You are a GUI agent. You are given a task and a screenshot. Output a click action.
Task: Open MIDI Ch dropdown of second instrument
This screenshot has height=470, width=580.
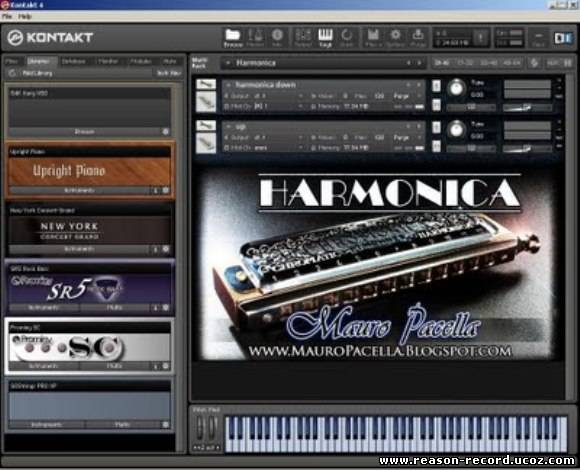click(x=301, y=148)
